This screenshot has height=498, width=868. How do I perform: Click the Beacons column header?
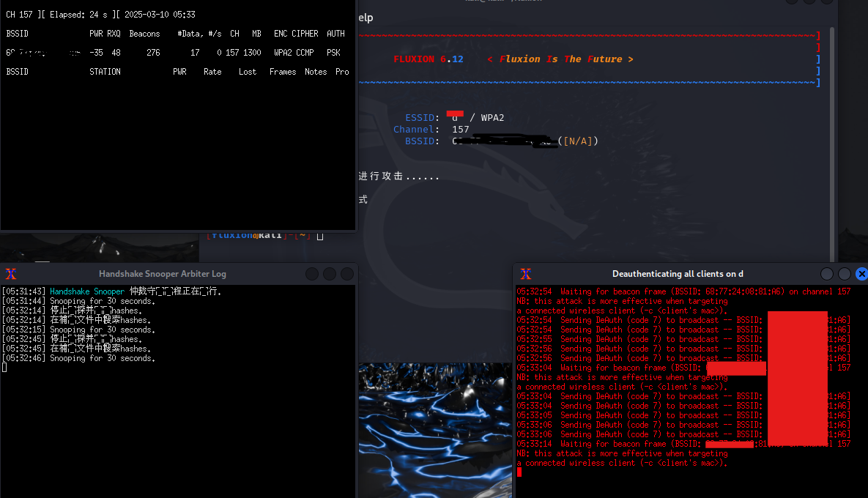144,34
